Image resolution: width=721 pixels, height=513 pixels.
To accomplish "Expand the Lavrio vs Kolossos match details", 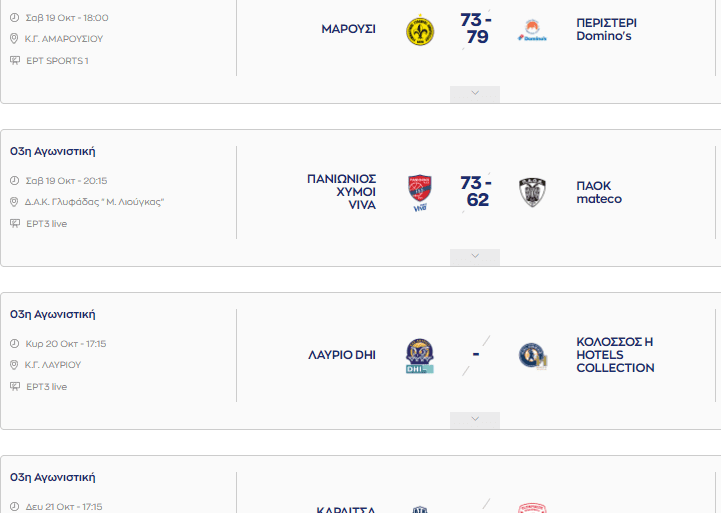I will tap(475, 420).
